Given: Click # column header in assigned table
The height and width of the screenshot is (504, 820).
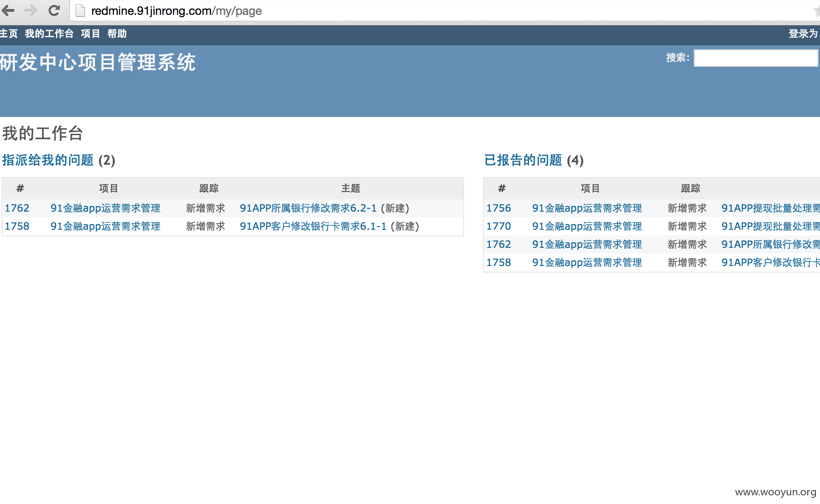Looking at the screenshot, I should (20, 189).
